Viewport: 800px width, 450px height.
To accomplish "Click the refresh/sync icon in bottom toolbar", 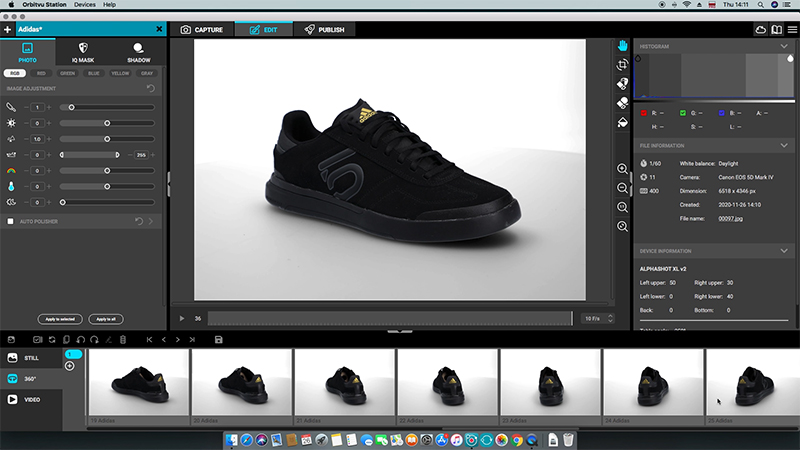I will [x=52, y=340].
